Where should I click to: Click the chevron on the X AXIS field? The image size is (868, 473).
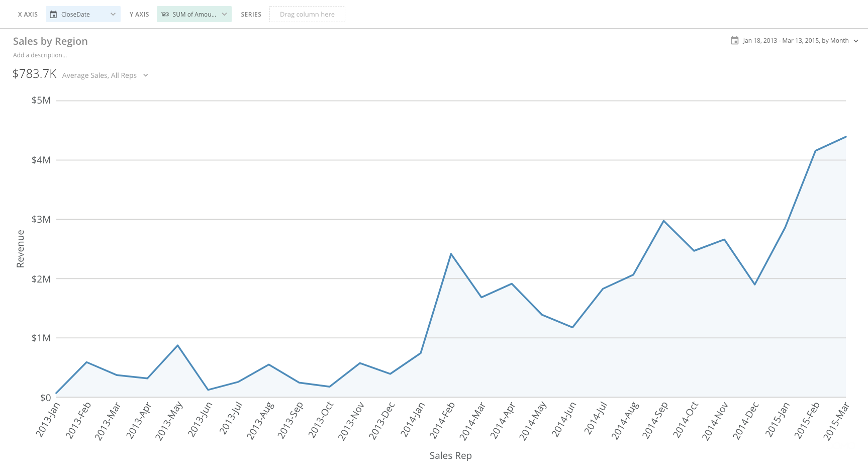114,14
